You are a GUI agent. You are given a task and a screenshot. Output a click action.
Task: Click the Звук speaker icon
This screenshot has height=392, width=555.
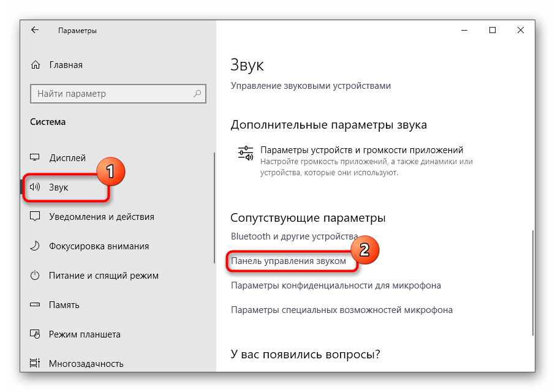point(35,187)
